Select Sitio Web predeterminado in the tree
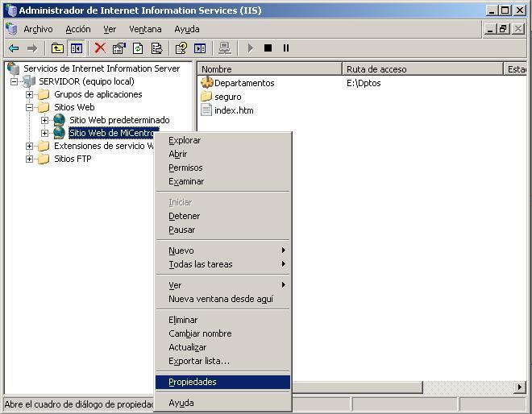 119,120
